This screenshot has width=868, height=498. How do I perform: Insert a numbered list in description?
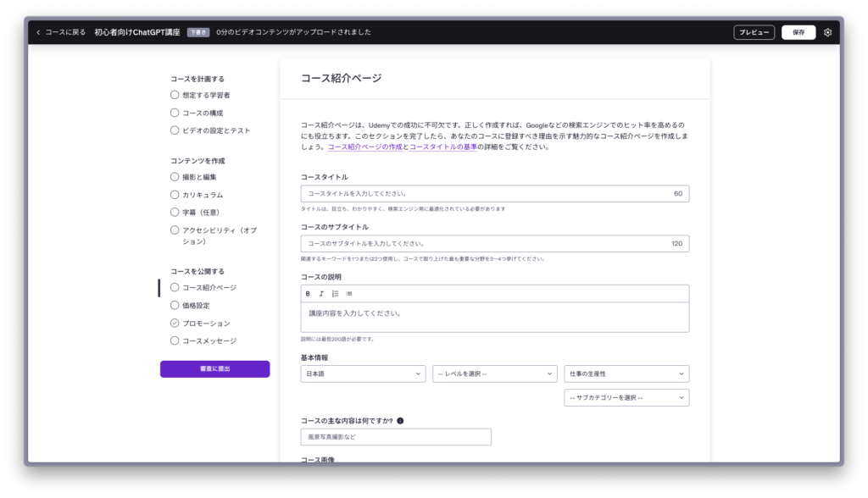[335, 294]
